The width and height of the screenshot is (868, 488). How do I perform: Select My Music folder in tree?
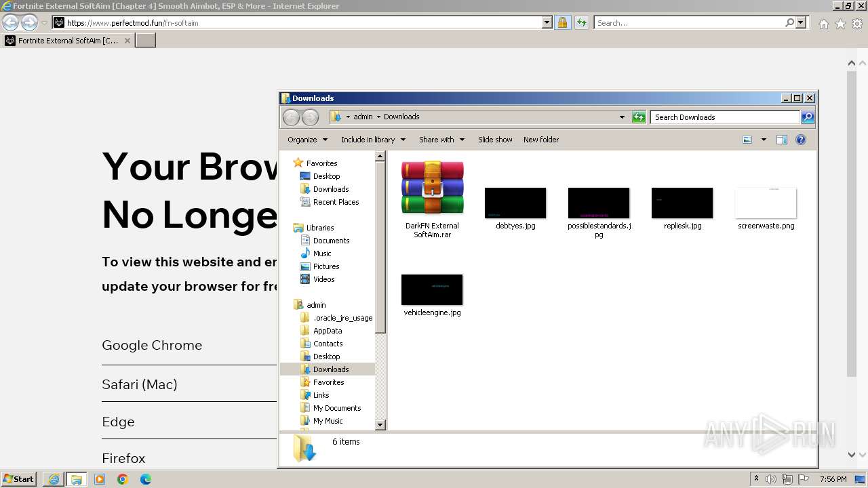[328, 421]
